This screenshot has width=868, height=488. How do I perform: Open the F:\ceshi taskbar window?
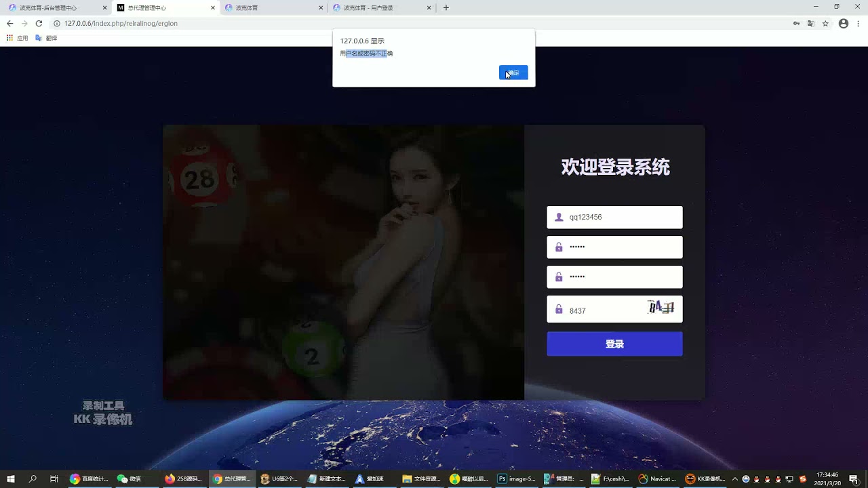[x=611, y=479]
